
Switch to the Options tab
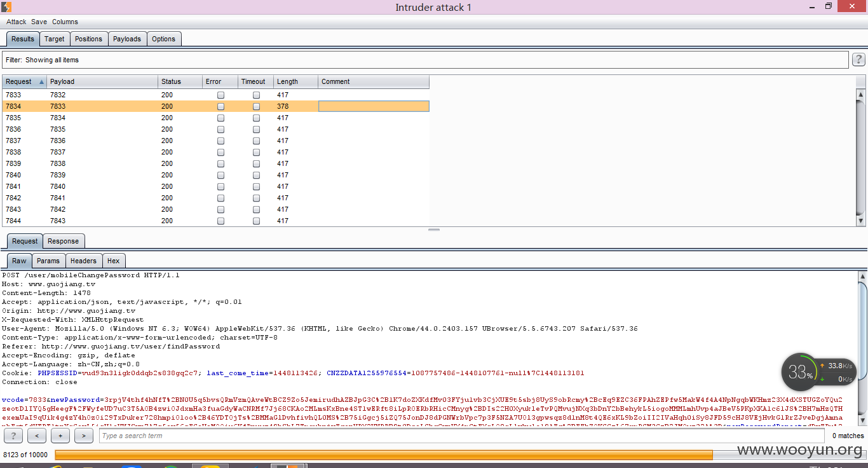coord(163,39)
